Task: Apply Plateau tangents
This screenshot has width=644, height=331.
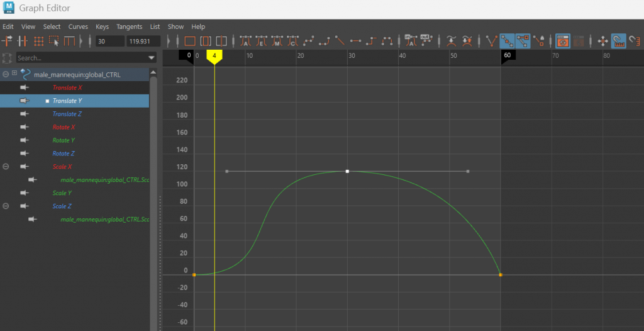Action: point(387,41)
